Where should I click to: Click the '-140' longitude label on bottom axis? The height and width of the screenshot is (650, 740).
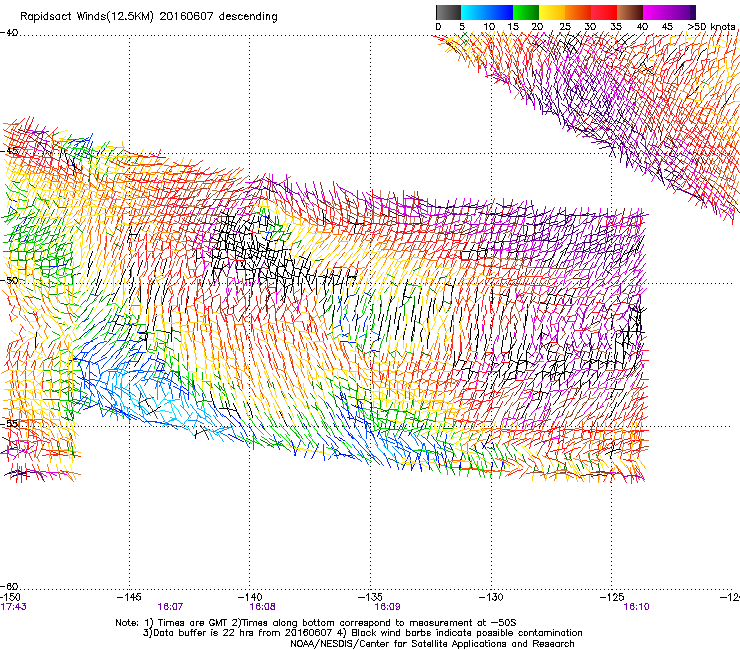click(x=249, y=597)
